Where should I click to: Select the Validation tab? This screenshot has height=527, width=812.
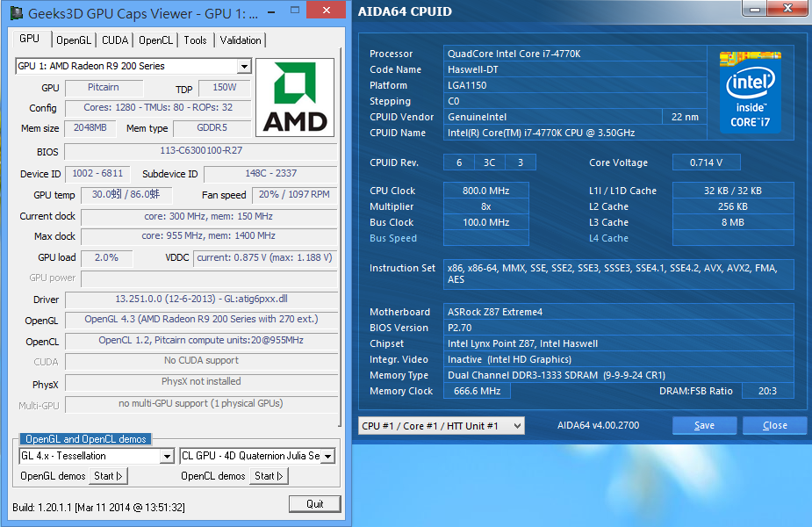point(241,40)
